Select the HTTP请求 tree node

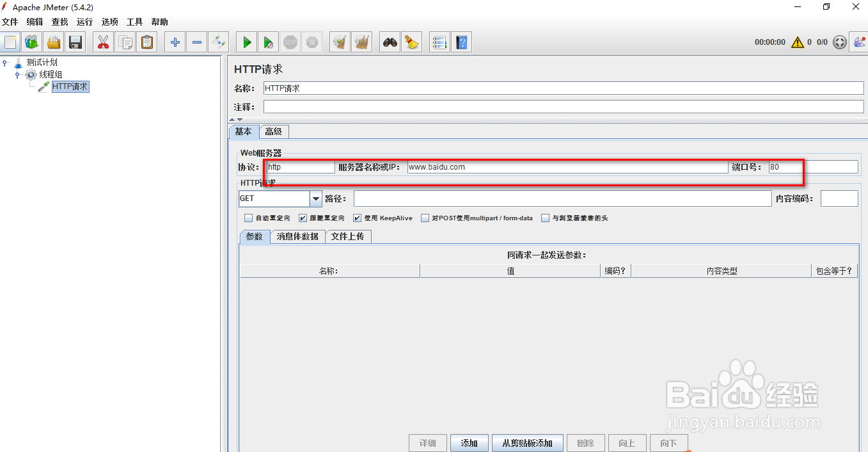pyautogui.click(x=70, y=86)
